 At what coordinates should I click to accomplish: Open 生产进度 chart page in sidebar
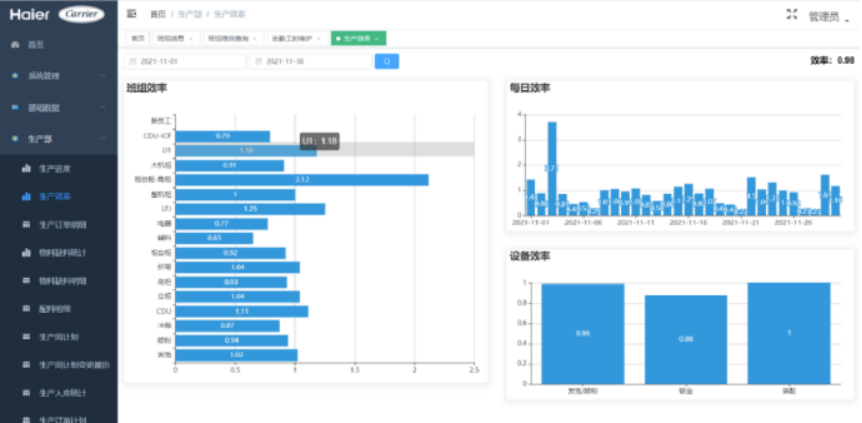tap(54, 169)
